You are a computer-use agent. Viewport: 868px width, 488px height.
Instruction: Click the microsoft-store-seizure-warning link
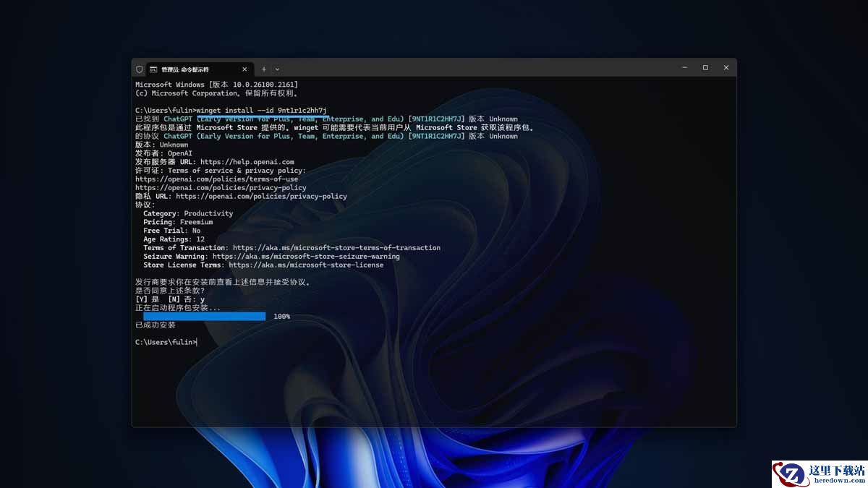[306, 257]
